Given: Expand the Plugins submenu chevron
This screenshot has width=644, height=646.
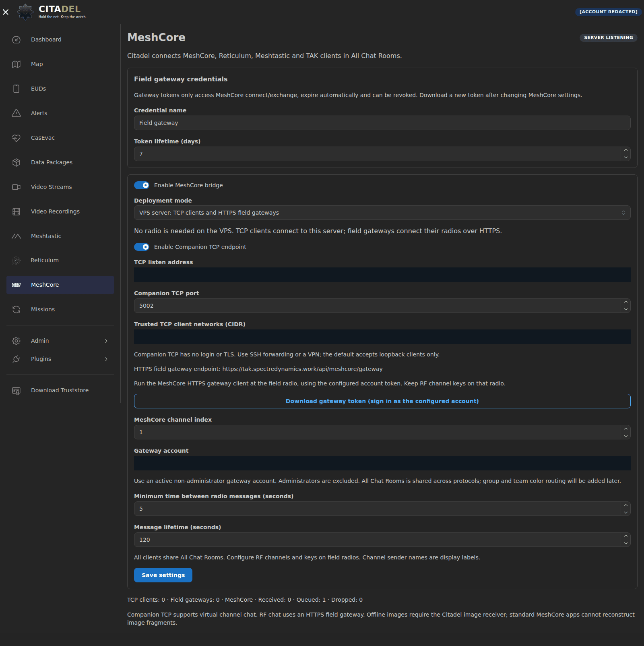Looking at the screenshot, I should [x=106, y=359].
